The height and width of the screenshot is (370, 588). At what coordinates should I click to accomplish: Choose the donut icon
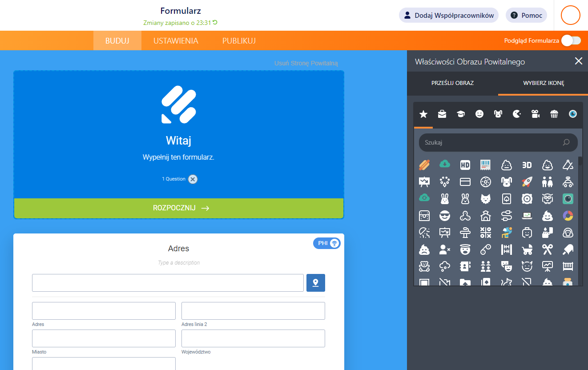tap(486, 182)
